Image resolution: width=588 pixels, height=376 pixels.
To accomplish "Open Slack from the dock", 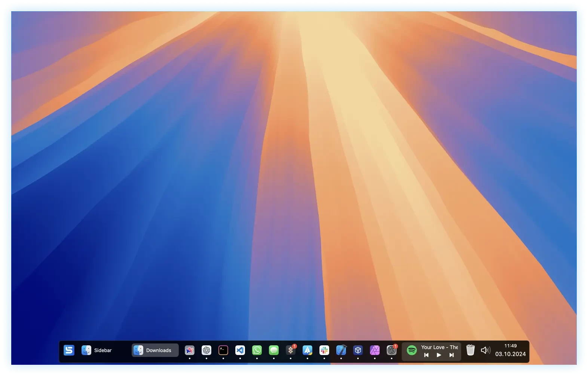I will click(324, 350).
